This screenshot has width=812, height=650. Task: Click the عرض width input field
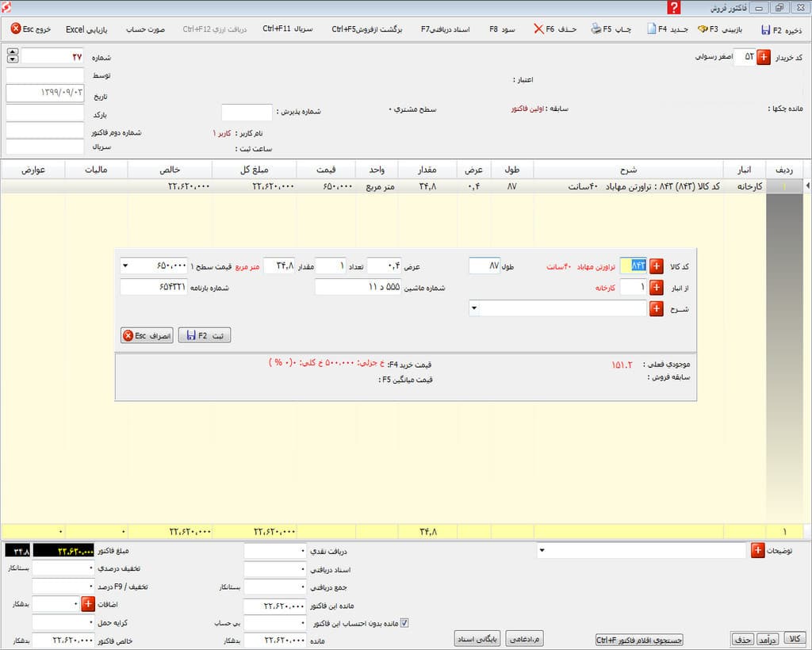pyautogui.click(x=384, y=266)
